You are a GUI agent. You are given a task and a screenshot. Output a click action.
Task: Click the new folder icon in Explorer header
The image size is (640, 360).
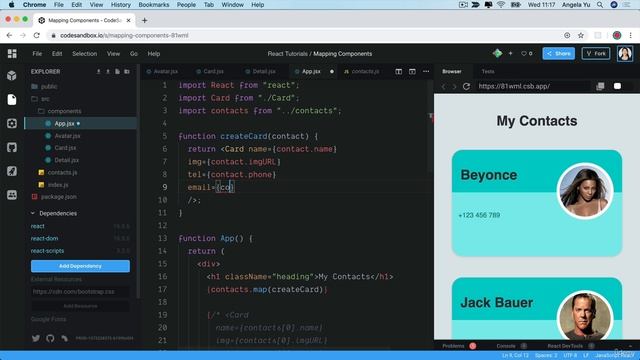point(127,71)
